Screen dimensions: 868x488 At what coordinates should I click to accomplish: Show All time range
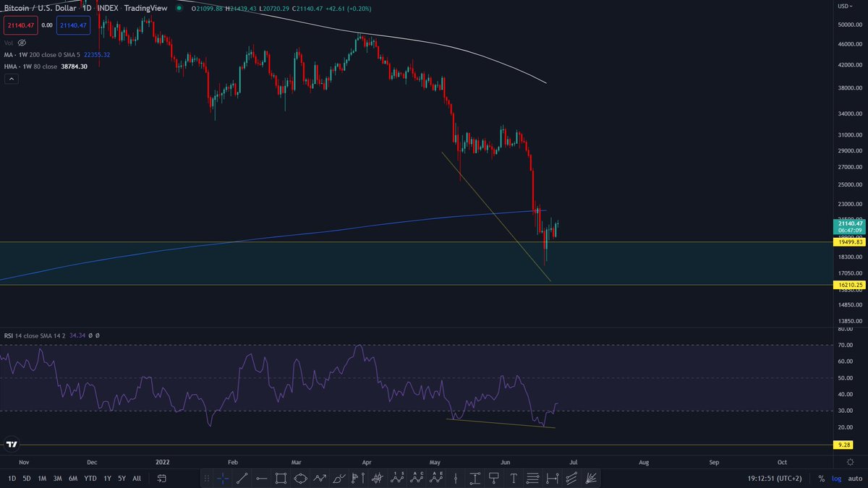(x=137, y=478)
